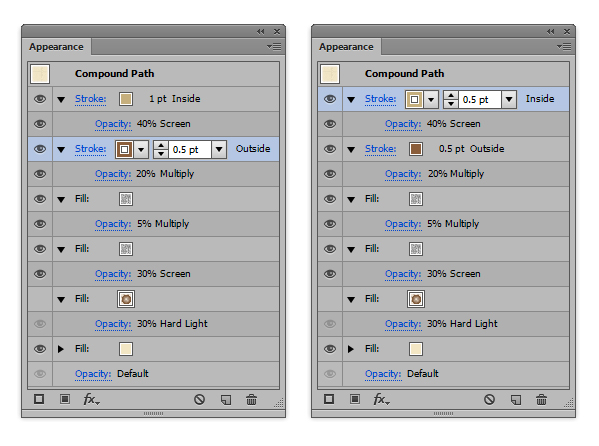This screenshot has width=599, height=446.
Task: Click Clear Appearance icon in right panel
Action: (489, 400)
